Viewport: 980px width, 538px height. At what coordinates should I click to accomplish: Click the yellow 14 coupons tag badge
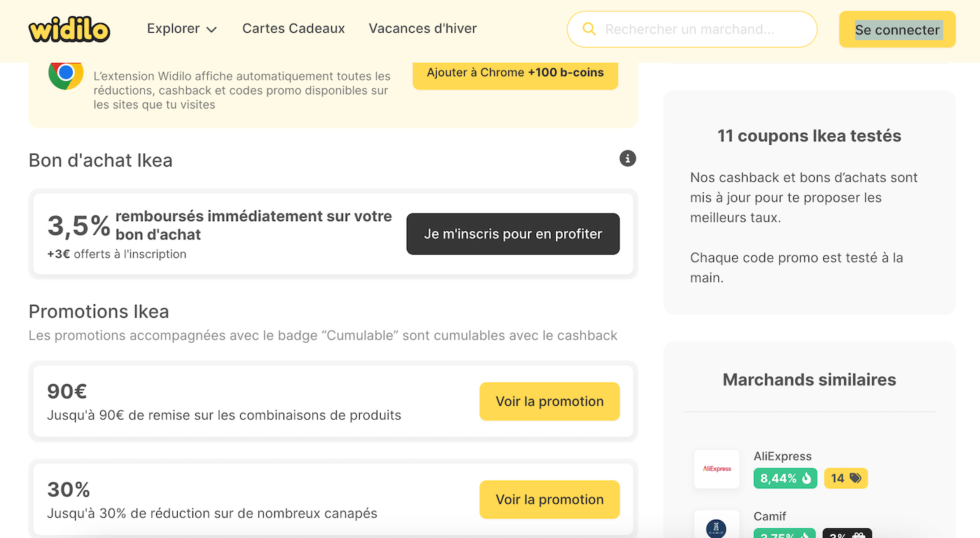[x=846, y=478]
